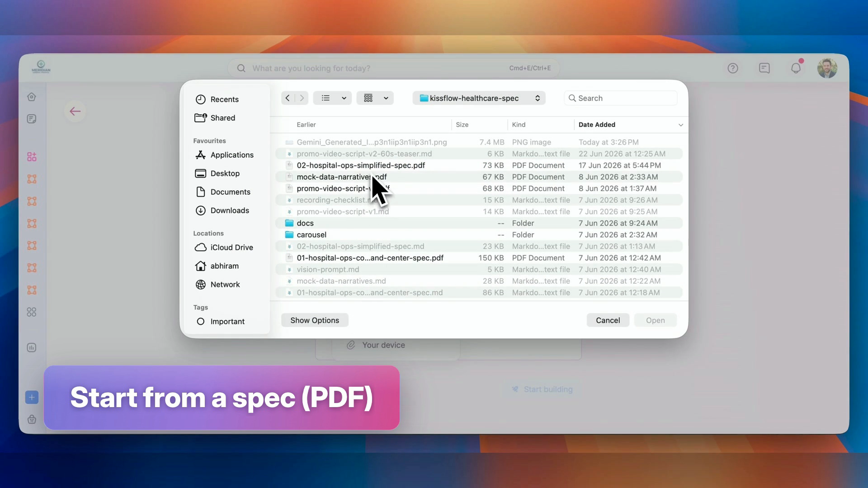The image size is (868, 488).
Task: Open the chat messages icon in header
Action: click(764, 68)
